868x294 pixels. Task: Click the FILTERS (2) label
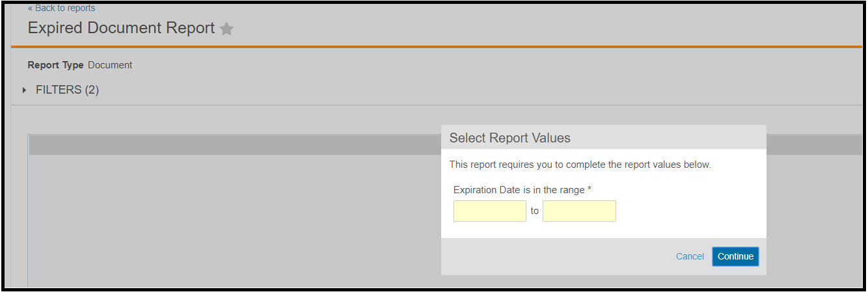(67, 90)
